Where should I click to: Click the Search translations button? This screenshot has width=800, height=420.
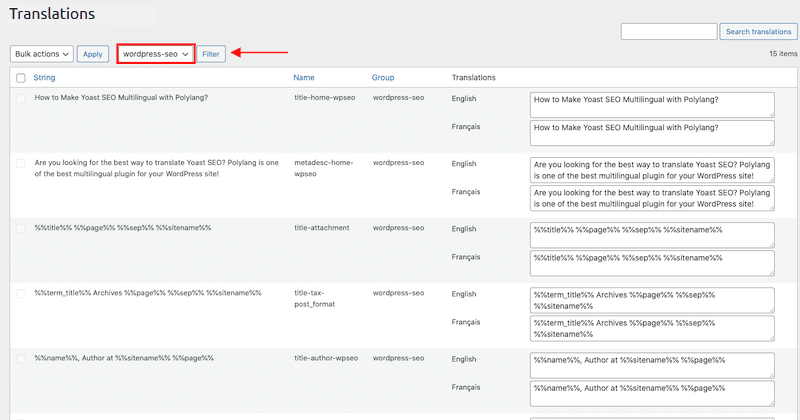(x=758, y=32)
